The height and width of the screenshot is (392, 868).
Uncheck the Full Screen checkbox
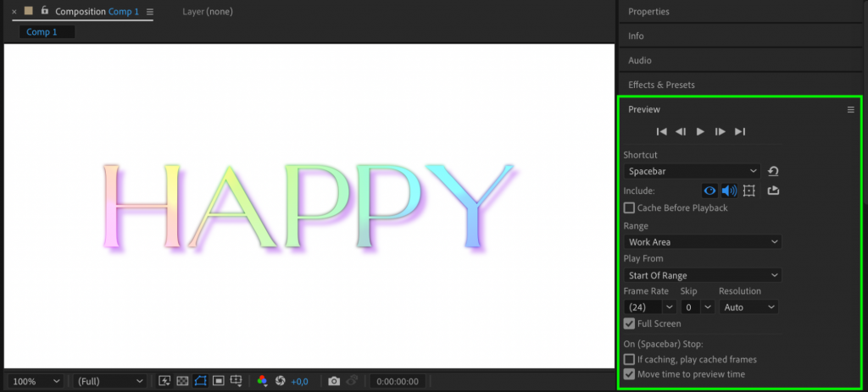pyautogui.click(x=629, y=323)
